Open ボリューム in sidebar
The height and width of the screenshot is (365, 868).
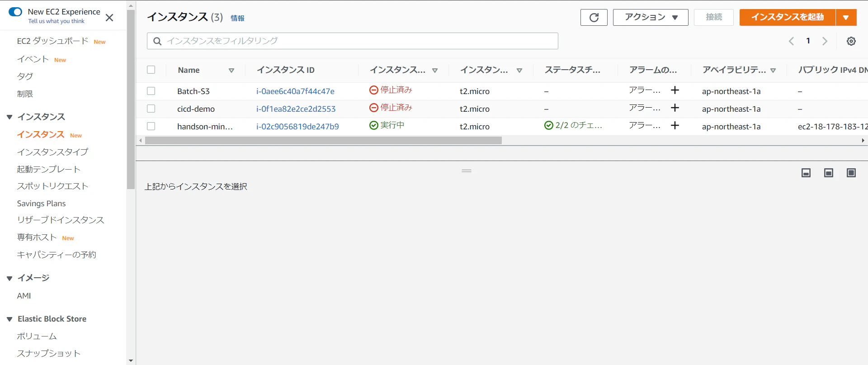(37, 336)
